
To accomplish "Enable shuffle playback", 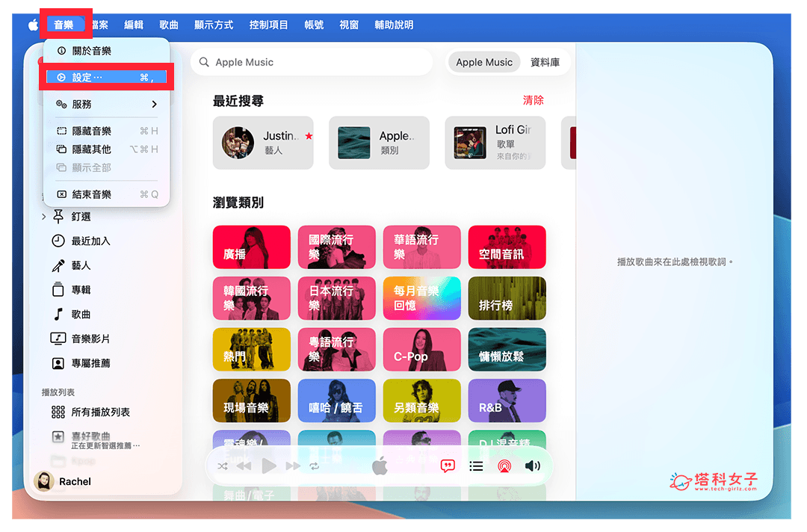I will [x=222, y=466].
